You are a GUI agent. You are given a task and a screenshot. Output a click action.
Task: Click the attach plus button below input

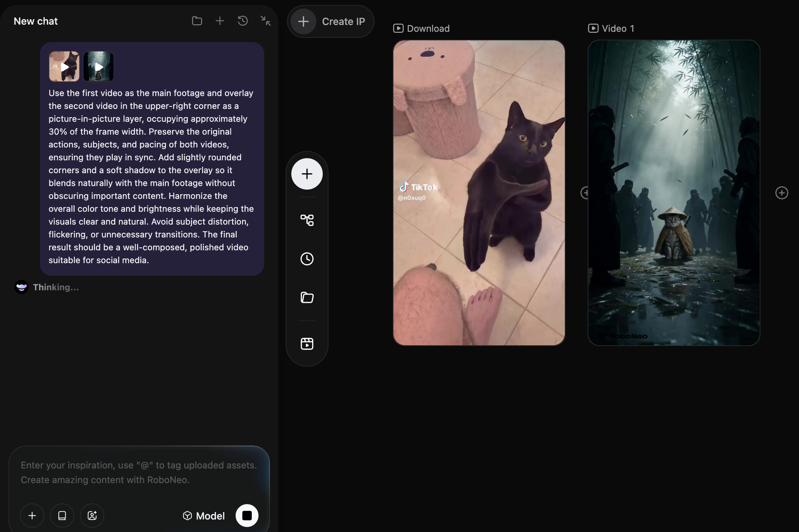click(32, 516)
